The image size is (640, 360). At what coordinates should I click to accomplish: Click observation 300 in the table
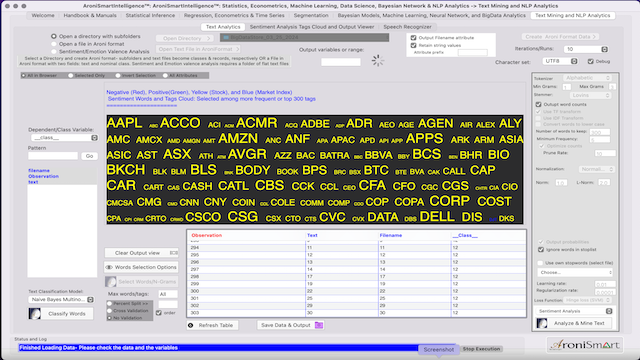[x=195, y=291]
